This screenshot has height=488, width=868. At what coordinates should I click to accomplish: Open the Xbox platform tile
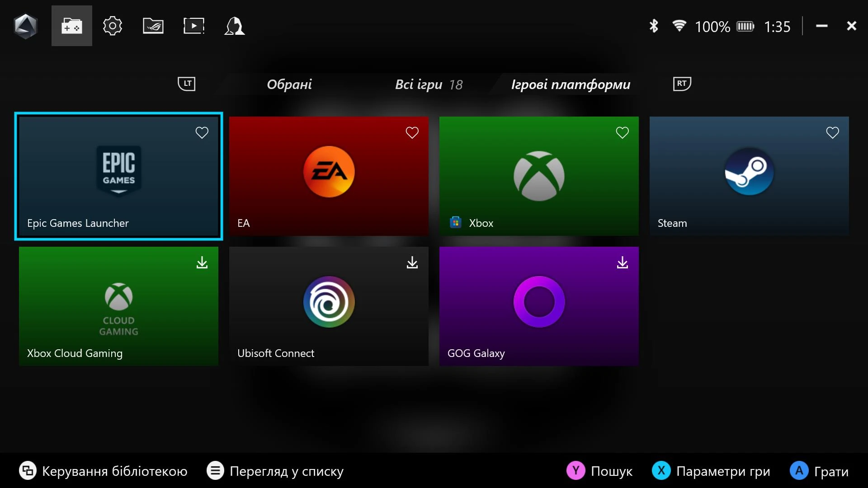coord(539,176)
